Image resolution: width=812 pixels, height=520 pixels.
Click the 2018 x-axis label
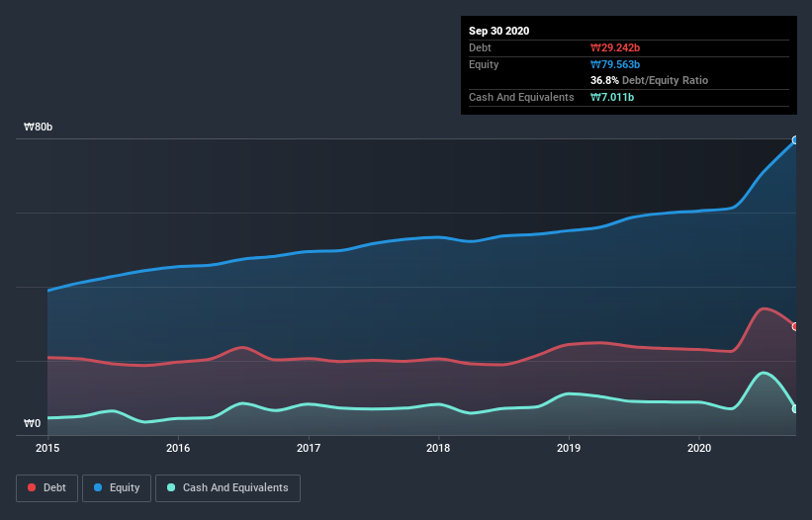tap(438, 448)
